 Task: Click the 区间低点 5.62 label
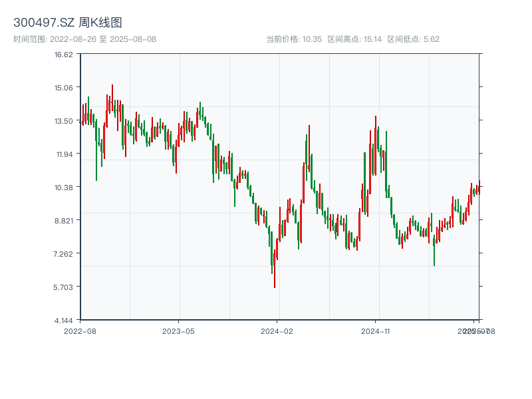tap(413, 39)
